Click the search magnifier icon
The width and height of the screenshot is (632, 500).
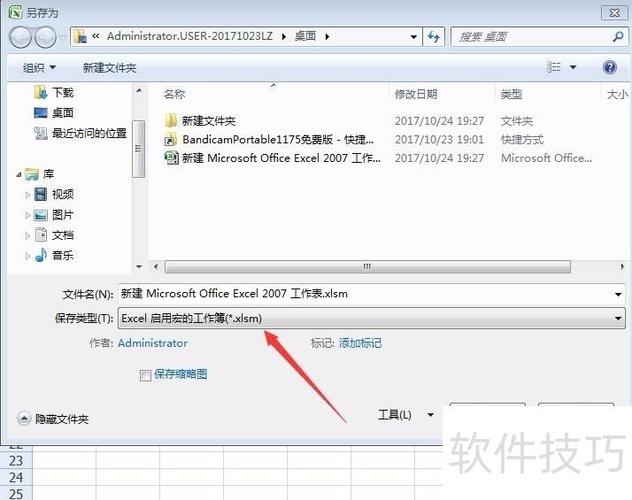[618, 37]
